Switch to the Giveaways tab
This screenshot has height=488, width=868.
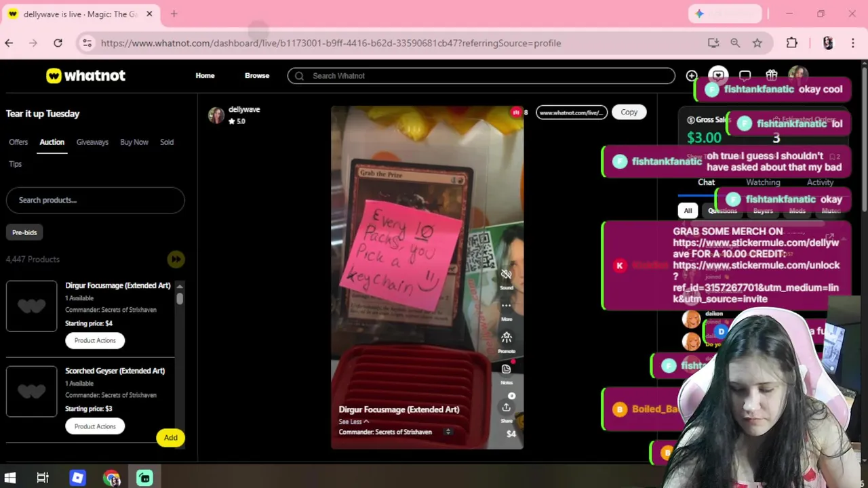pyautogui.click(x=92, y=142)
